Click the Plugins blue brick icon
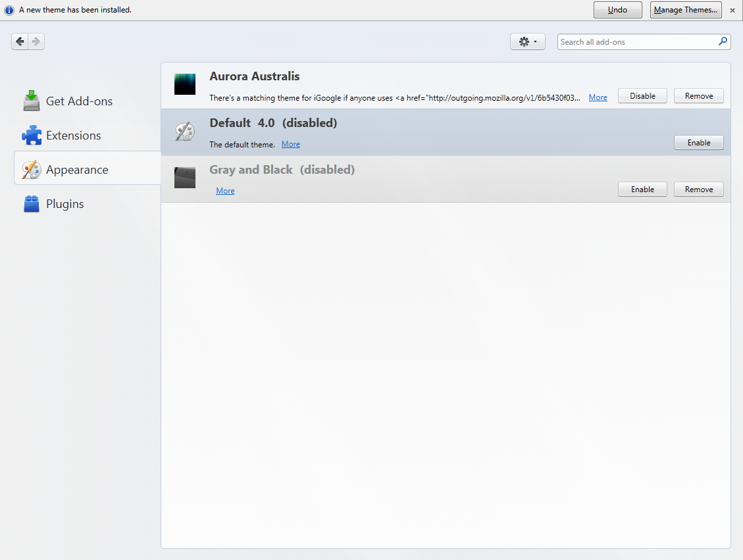 point(32,204)
